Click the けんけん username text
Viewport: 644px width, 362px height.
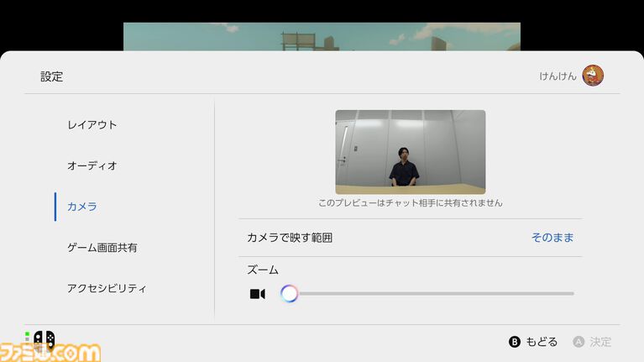[x=558, y=76]
